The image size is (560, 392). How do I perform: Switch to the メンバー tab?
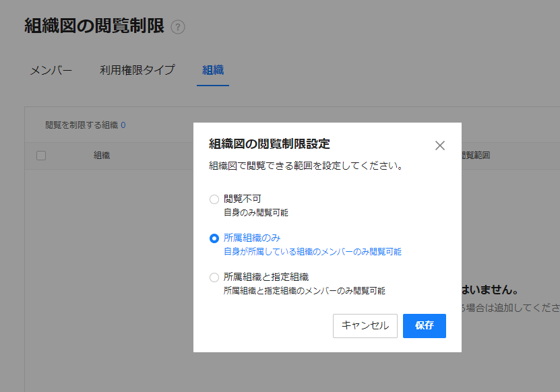pos(51,69)
